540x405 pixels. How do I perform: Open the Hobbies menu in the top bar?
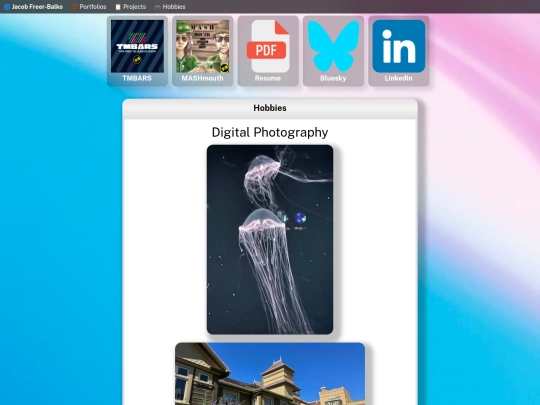(x=170, y=7)
